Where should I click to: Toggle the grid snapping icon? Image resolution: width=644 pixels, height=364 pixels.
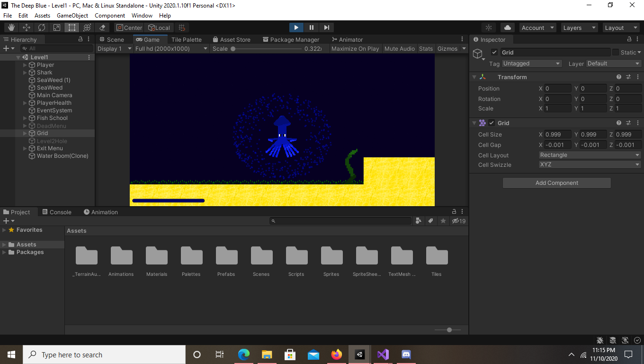(x=182, y=27)
